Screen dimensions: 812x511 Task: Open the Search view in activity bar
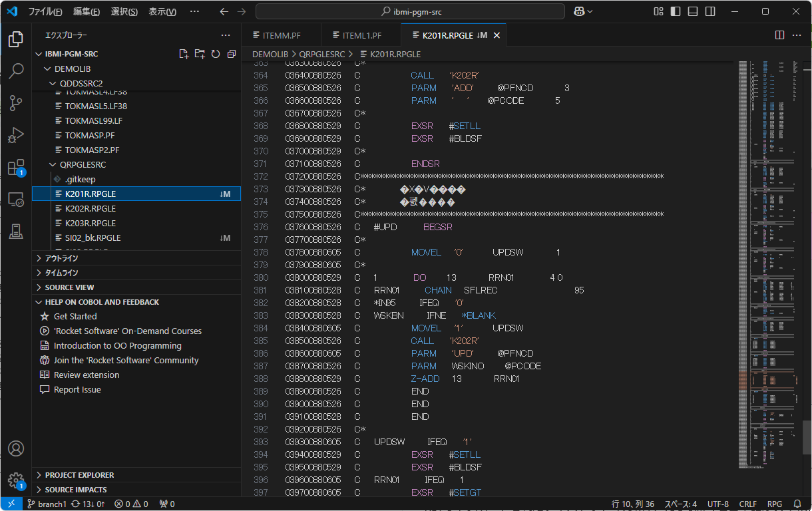tap(16, 71)
